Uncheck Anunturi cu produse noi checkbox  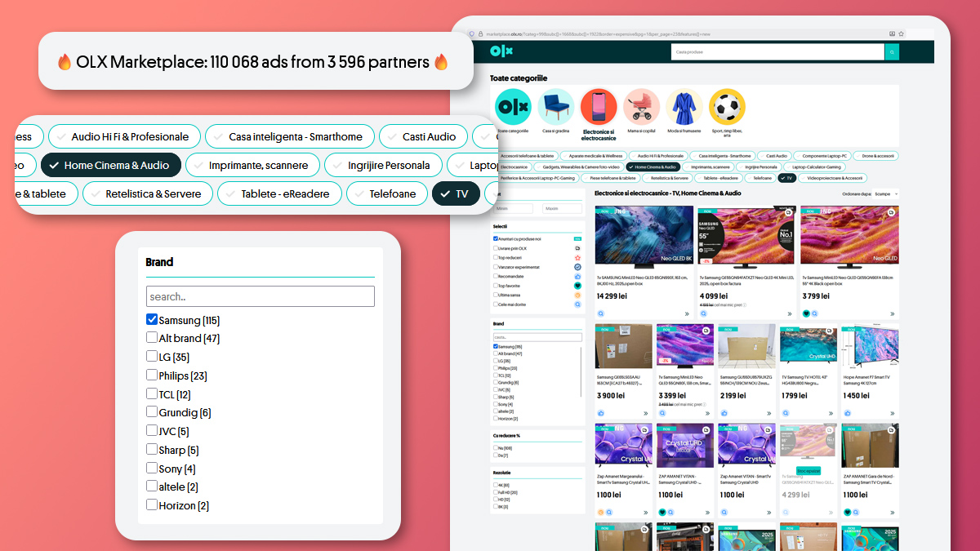click(x=496, y=238)
